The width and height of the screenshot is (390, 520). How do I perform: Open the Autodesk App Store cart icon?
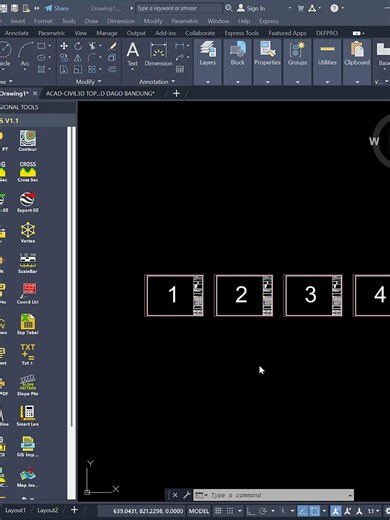(301, 8)
